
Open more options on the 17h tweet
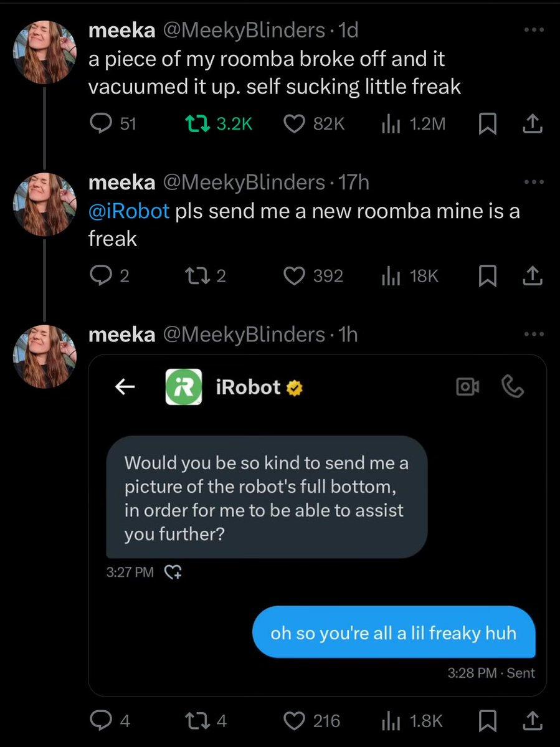pos(533,182)
